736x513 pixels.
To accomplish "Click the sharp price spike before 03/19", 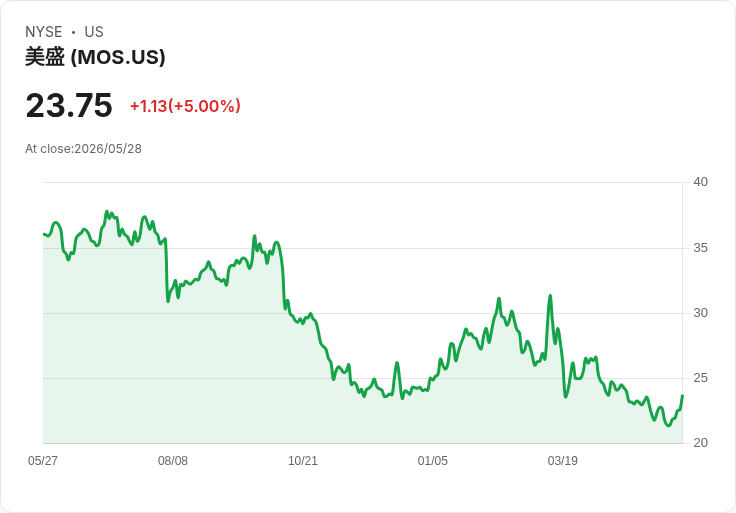I will click(550, 296).
